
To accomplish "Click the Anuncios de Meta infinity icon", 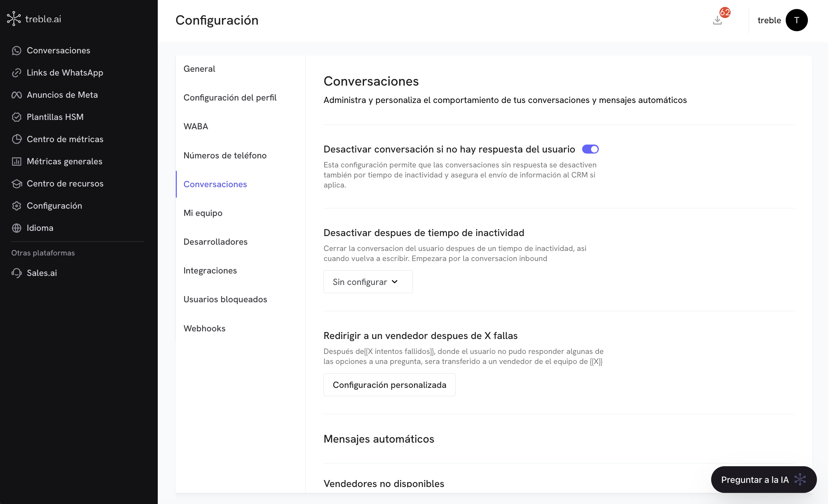I will coord(16,95).
